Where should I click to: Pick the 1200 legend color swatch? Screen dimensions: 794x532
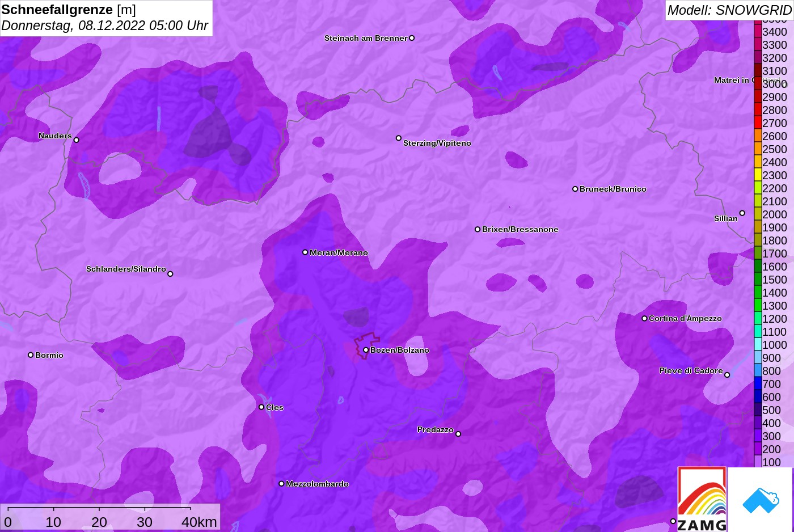point(758,319)
